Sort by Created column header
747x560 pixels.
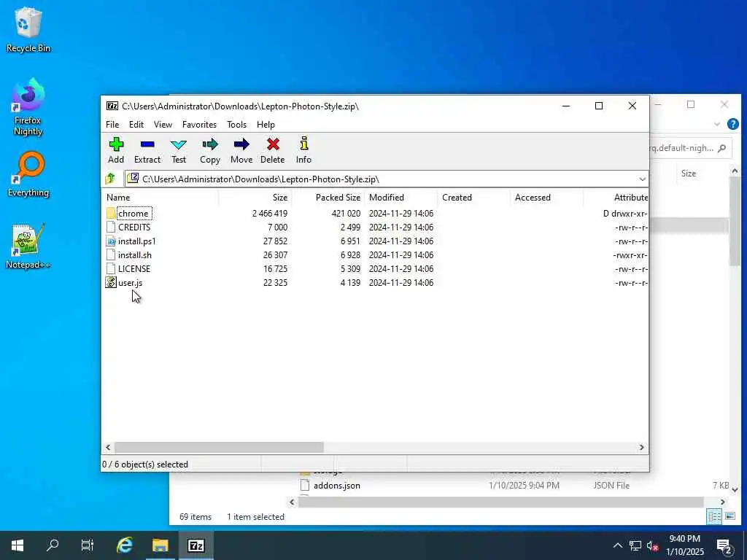click(x=474, y=197)
